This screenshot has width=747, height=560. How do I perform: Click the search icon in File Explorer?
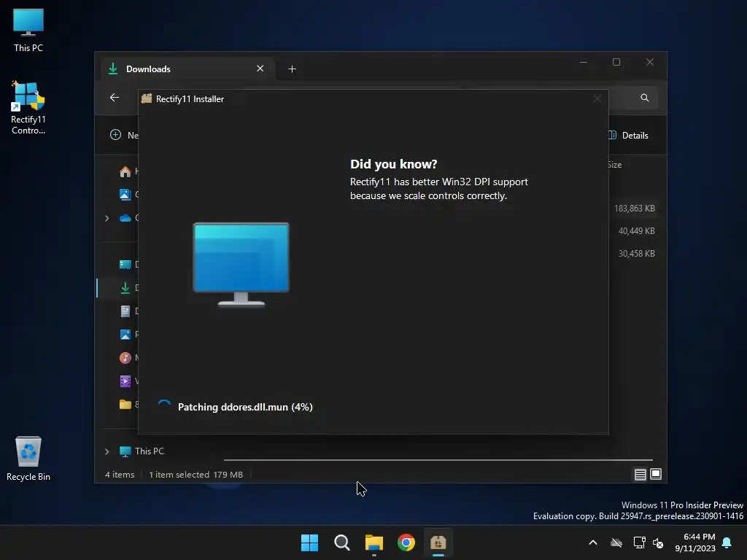(645, 98)
